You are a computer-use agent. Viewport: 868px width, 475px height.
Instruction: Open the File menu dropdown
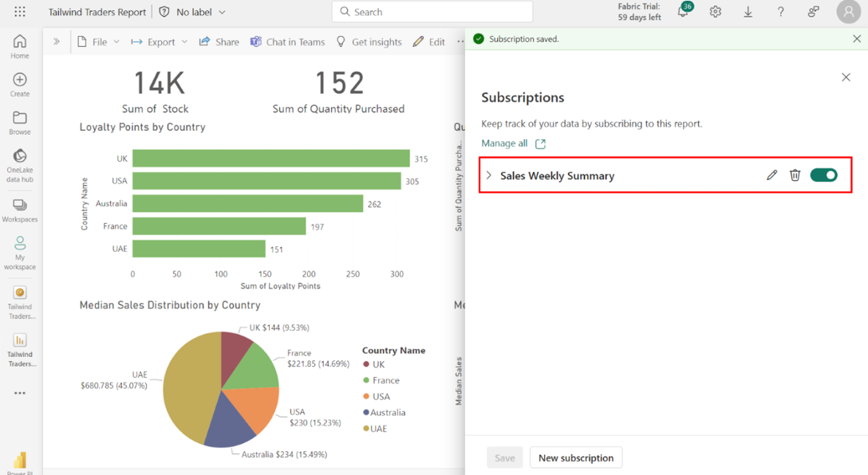(x=99, y=41)
